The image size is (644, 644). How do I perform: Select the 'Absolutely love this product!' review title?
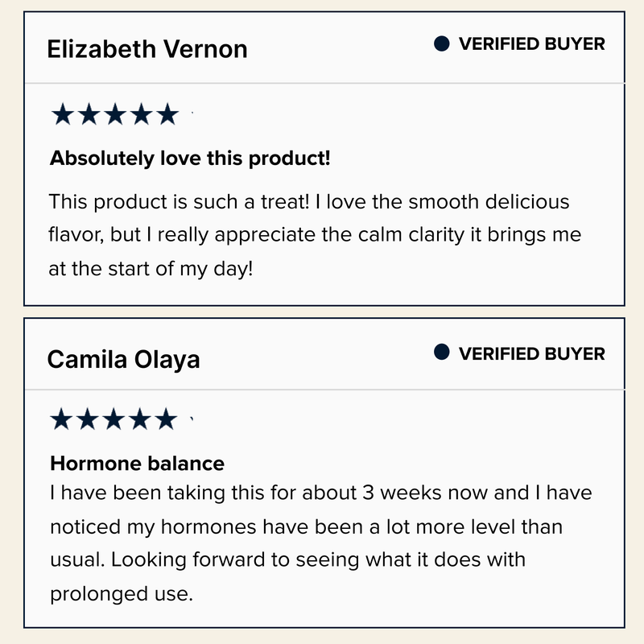point(190,158)
